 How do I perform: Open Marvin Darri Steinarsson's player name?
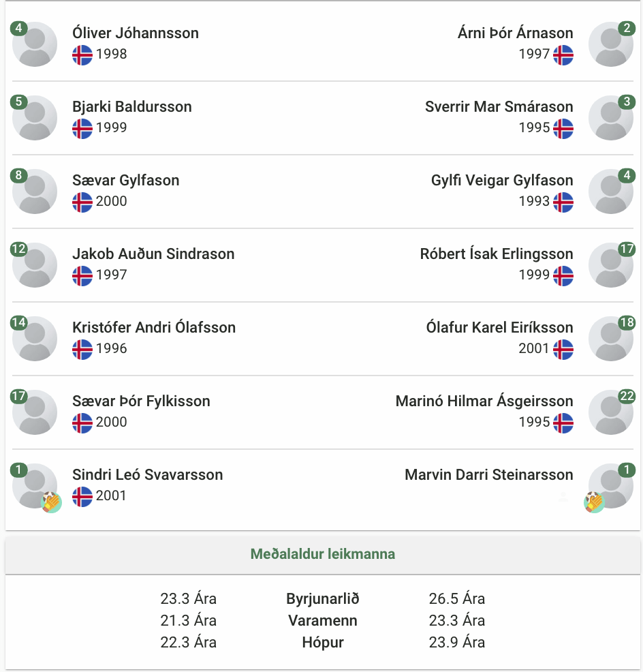489,475
